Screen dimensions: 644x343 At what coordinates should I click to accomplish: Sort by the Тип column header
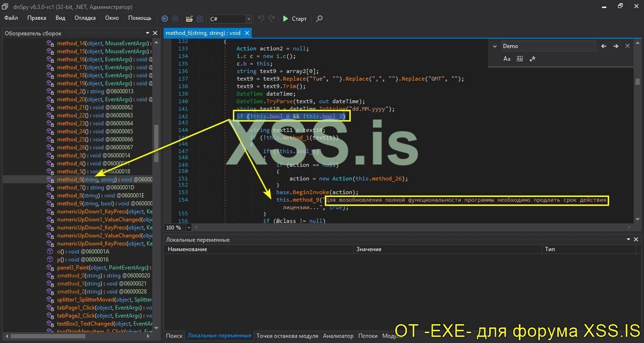(x=589, y=249)
